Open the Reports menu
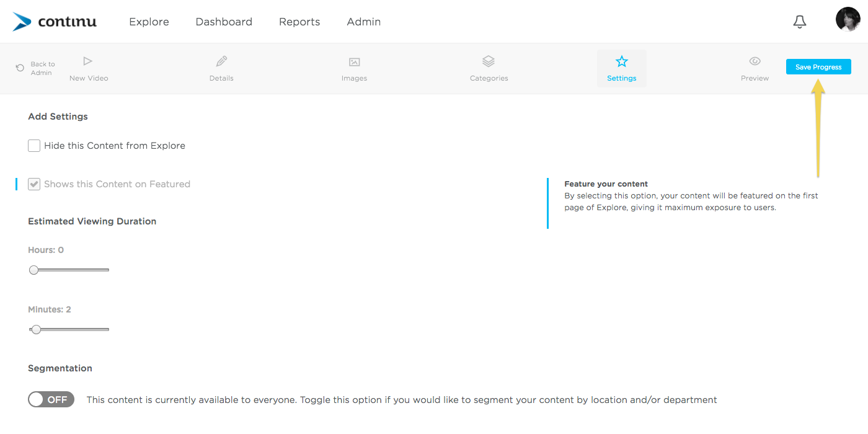 click(x=299, y=22)
